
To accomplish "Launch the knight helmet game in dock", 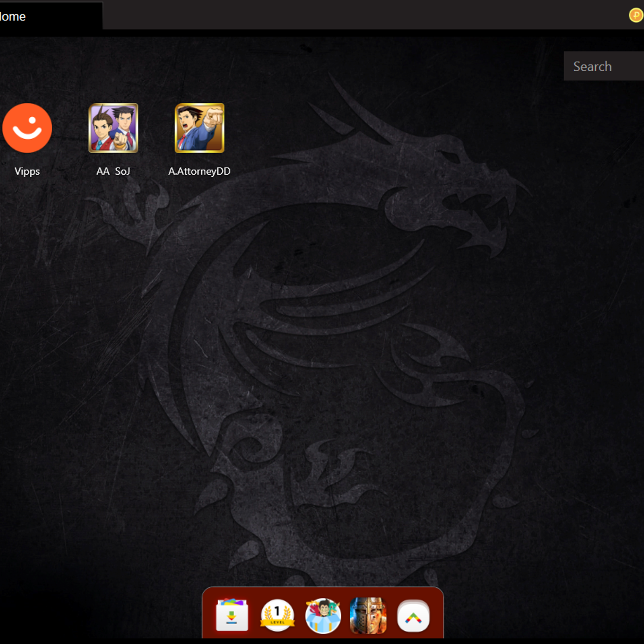I will coord(368,615).
